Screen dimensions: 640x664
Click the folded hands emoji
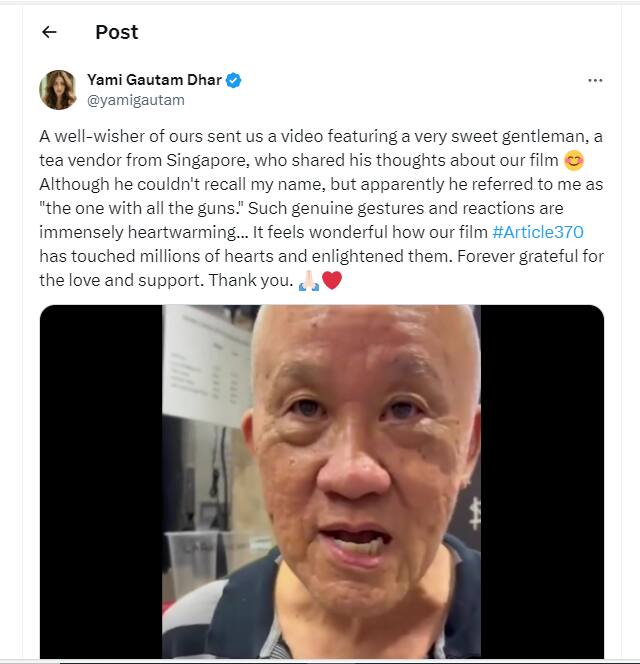point(309,281)
